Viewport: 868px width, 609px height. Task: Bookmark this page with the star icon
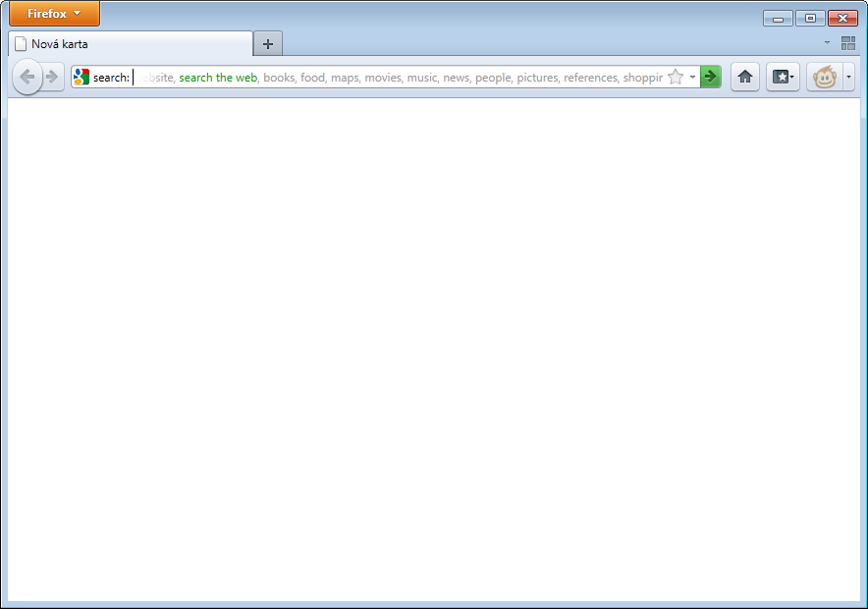pyautogui.click(x=676, y=77)
